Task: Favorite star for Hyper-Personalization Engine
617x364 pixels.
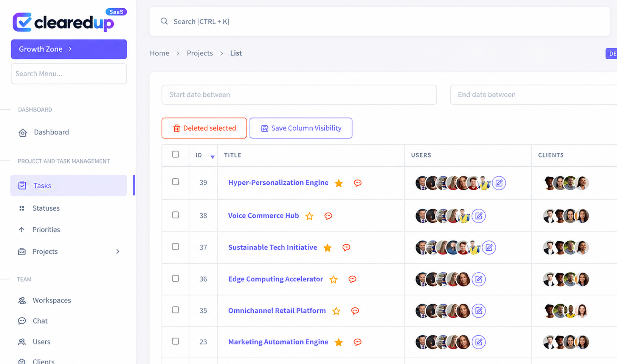Action: [339, 183]
